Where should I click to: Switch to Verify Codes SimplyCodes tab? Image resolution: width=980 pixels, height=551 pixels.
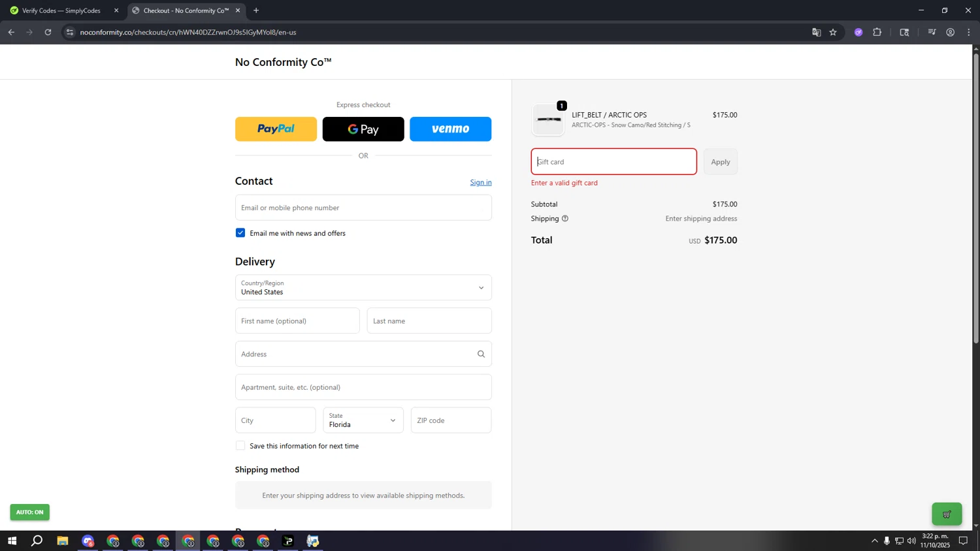(x=61, y=10)
